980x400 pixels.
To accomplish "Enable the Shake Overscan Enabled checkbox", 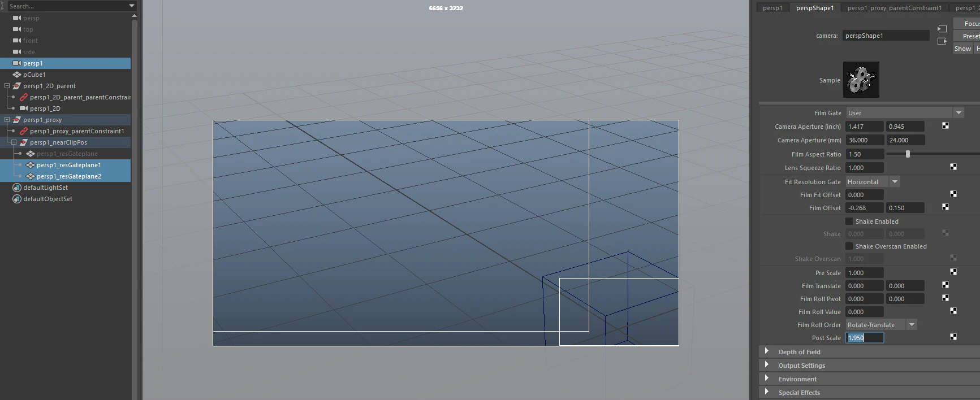I will [849, 246].
